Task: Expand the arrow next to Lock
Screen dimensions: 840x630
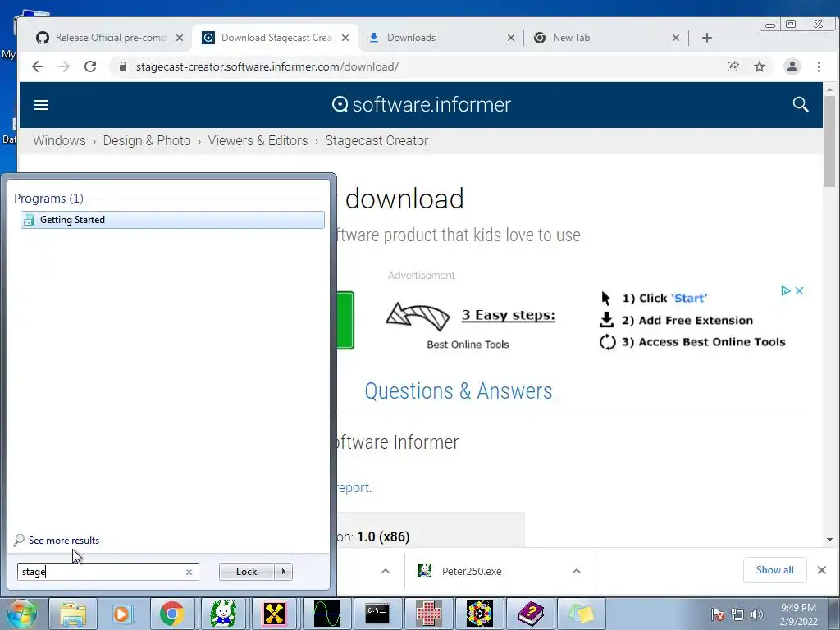Action: tap(283, 572)
